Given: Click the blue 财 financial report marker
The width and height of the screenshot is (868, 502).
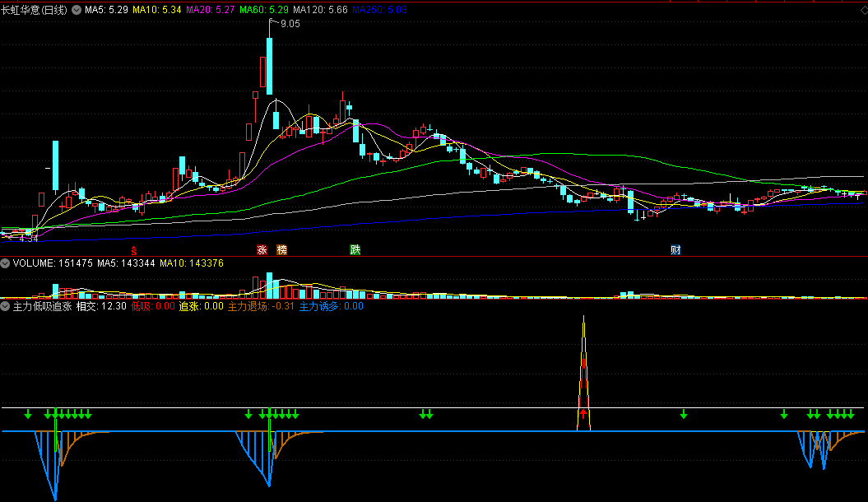Looking at the screenshot, I should tap(675, 249).
